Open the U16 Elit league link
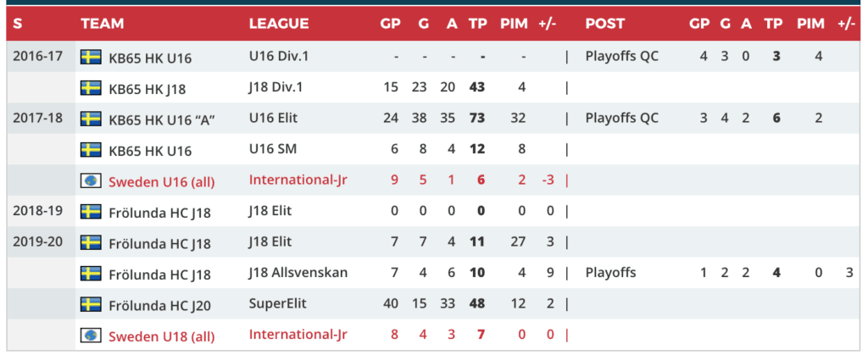 click(x=275, y=118)
